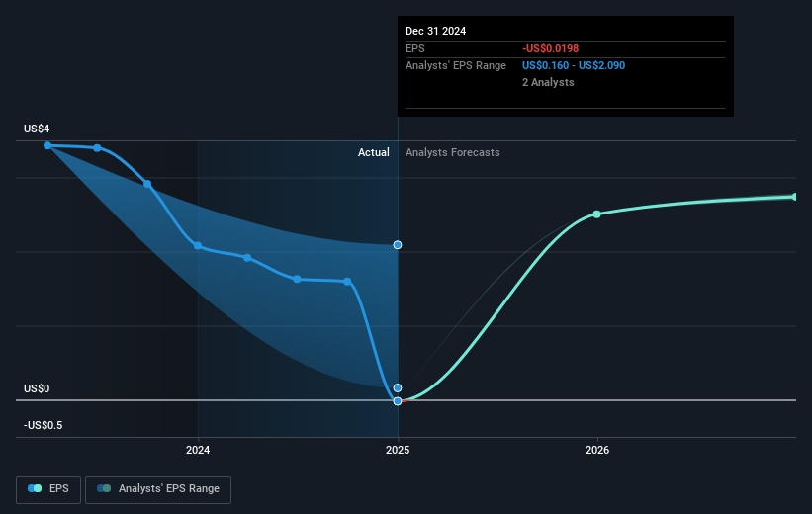
Task: Click the Dec 31 2024 tooltip date
Action: click(x=435, y=31)
